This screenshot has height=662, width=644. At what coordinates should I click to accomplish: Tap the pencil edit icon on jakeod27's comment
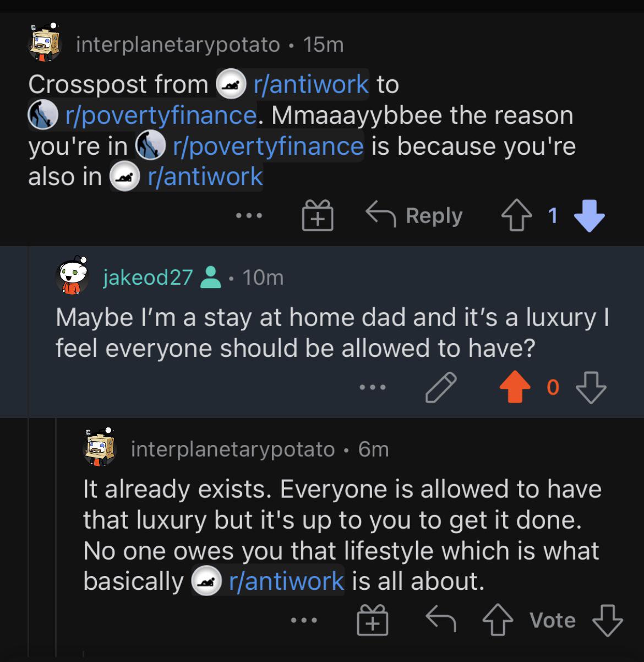click(x=439, y=387)
